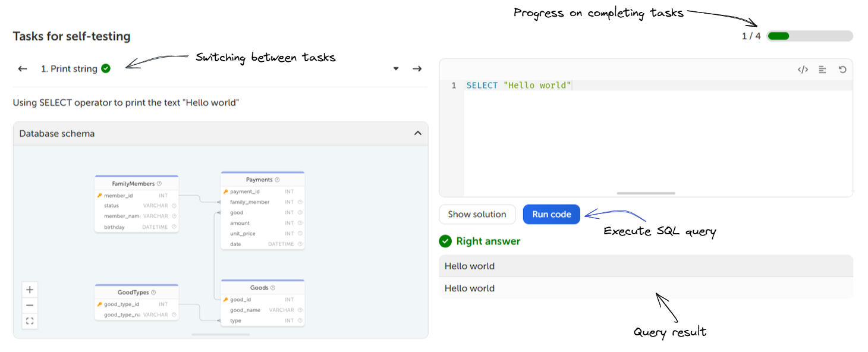Click the schema diagram horizontal scrollbar
The height and width of the screenshot is (352, 868).
(221, 335)
